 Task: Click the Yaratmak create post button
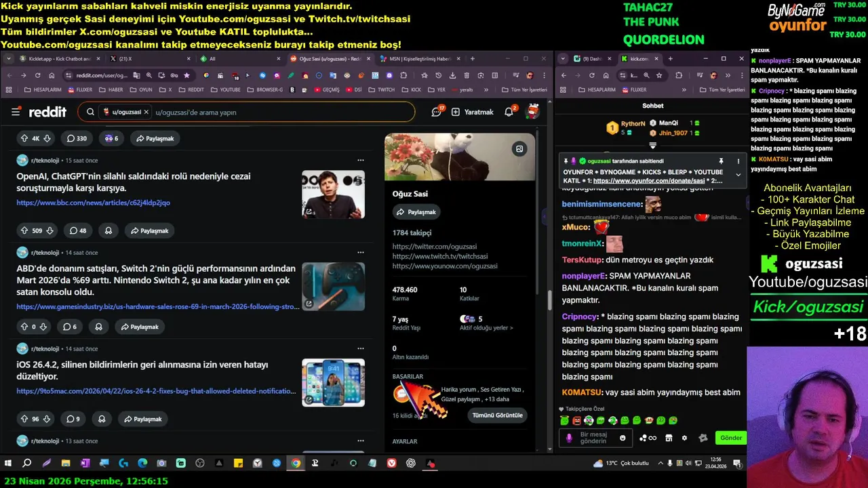pos(473,112)
